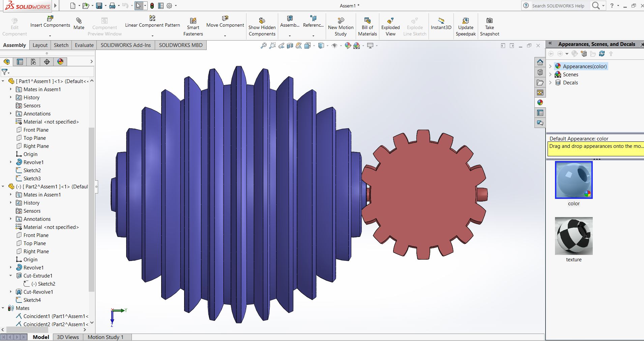
Task: Click the Section View icon
Action: coord(290,46)
